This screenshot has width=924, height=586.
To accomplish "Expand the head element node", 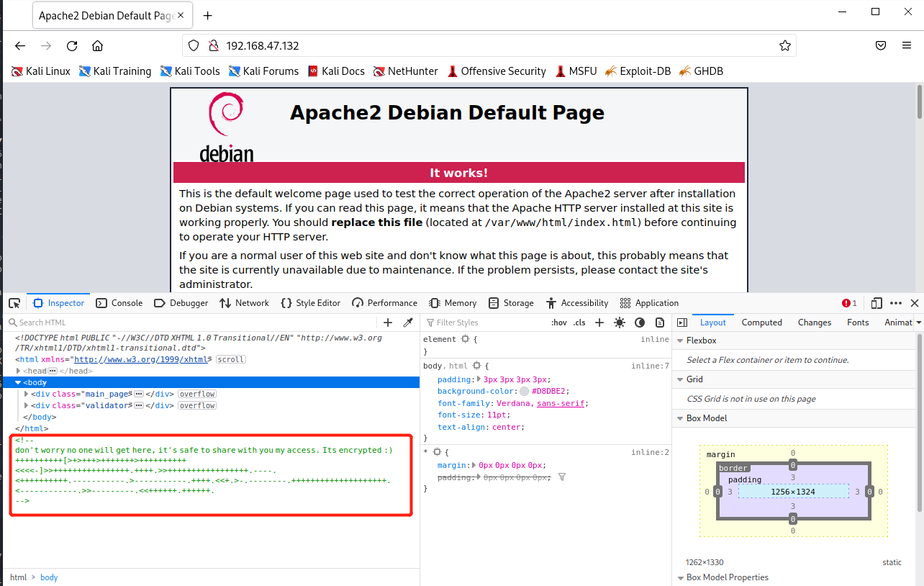I will click(x=19, y=371).
